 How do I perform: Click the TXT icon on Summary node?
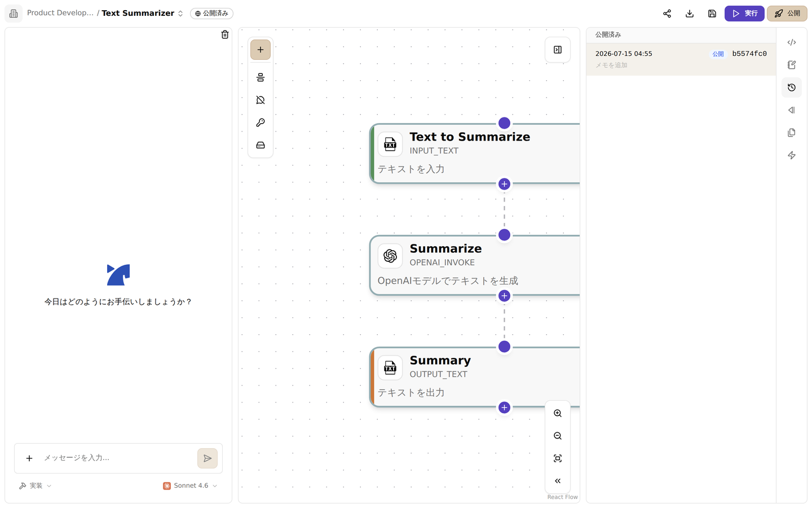[390, 368]
